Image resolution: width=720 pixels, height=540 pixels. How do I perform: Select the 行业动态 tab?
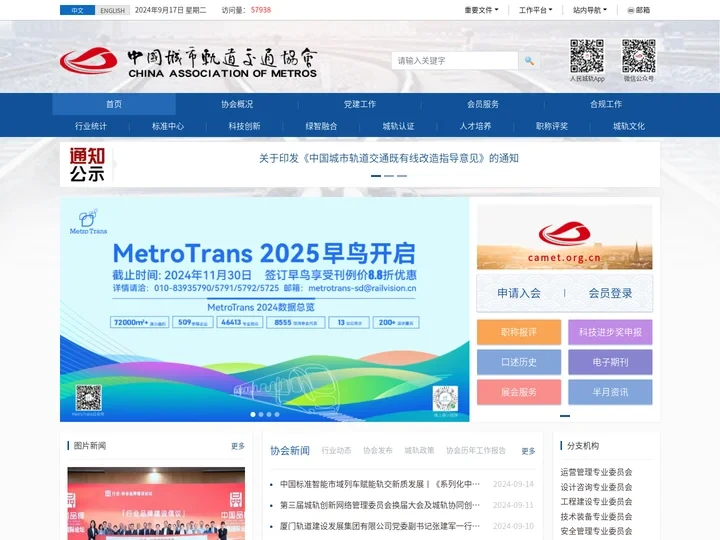336,450
